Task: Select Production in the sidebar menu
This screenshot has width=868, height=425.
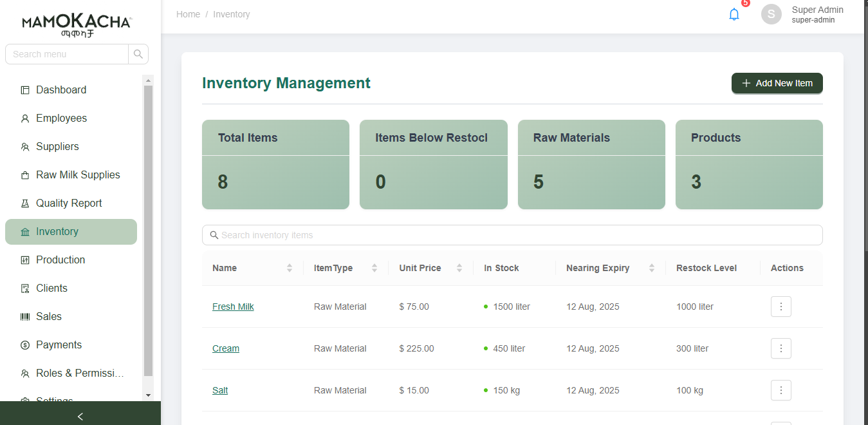Action: (x=60, y=260)
